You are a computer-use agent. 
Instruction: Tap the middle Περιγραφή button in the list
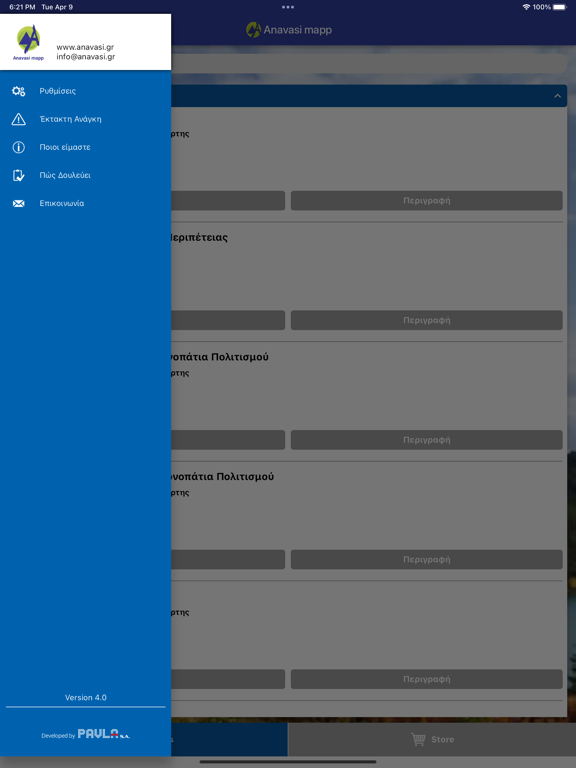(427, 440)
